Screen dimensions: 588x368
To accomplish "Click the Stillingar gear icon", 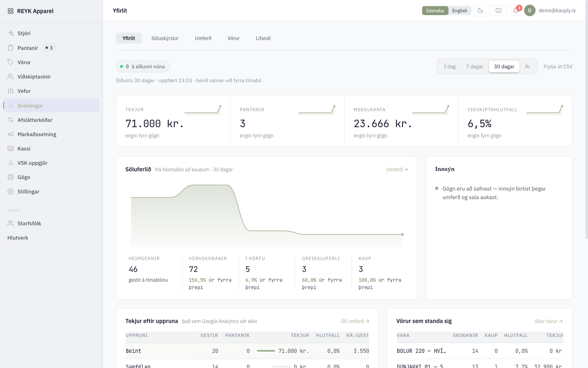I will click(11, 191).
